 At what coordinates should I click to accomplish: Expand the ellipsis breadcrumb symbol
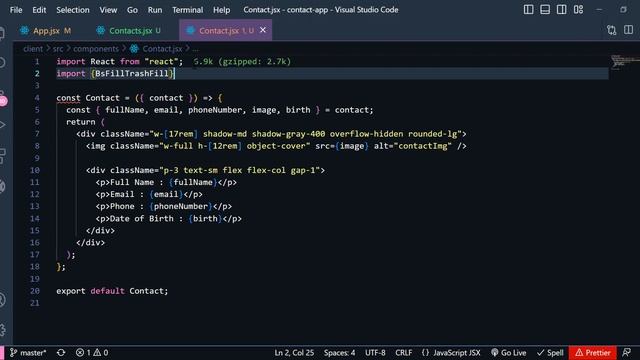coord(195,49)
